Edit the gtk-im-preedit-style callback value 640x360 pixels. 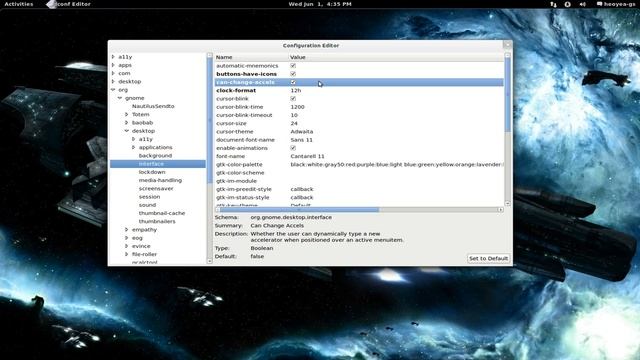point(302,189)
